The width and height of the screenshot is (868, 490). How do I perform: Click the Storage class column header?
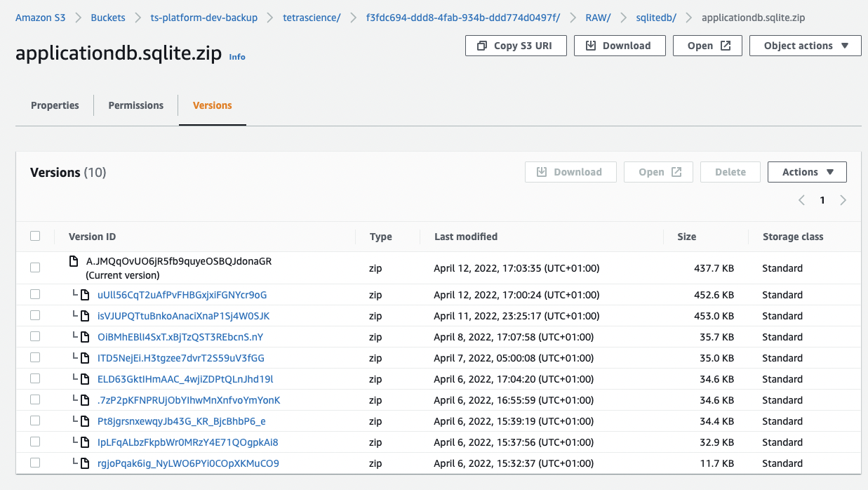[793, 237]
